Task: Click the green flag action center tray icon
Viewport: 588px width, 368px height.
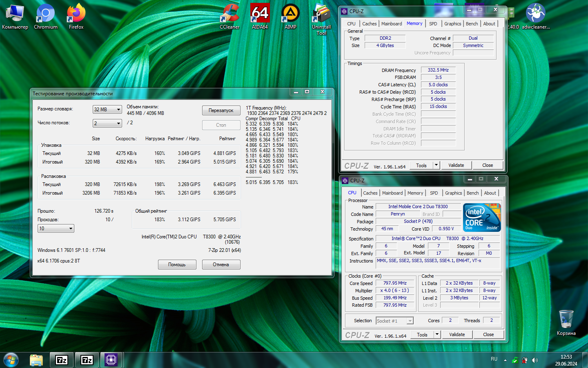Action: tap(515, 360)
